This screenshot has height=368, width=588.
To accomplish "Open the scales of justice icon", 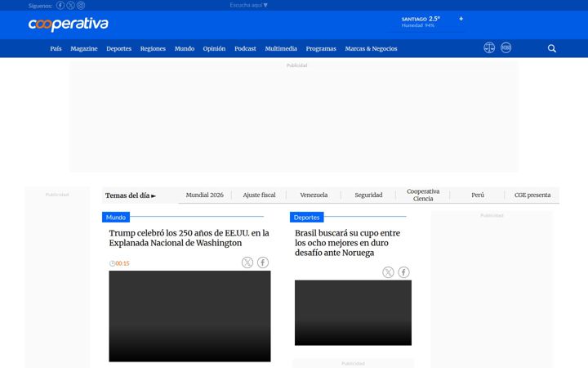I will click(489, 47).
